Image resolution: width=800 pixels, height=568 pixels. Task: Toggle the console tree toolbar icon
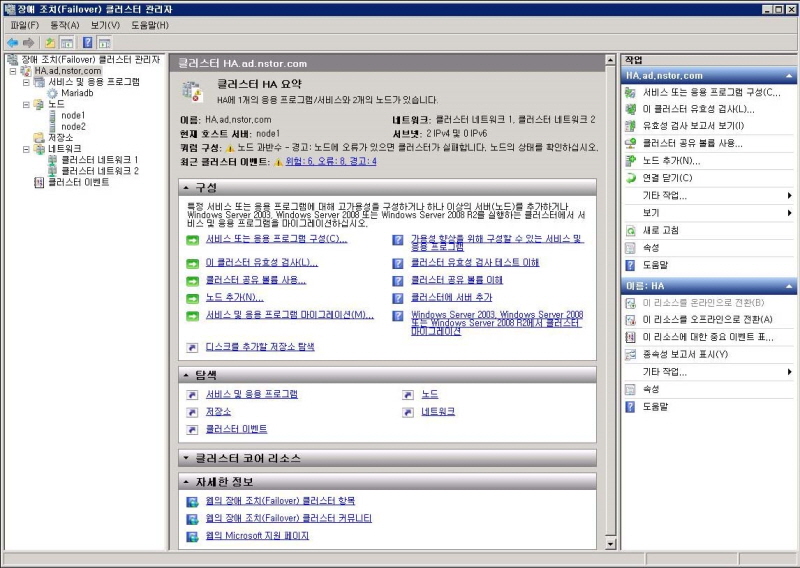[x=66, y=43]
